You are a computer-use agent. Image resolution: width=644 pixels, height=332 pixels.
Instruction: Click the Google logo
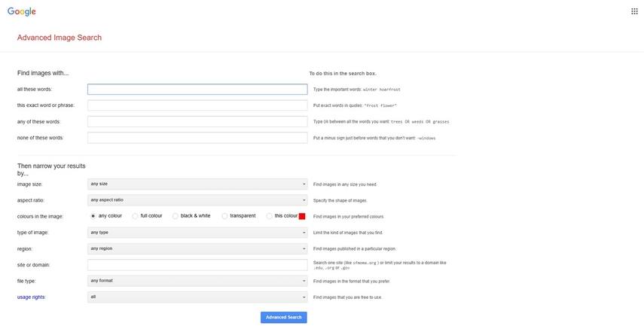(x=21, y=12)
